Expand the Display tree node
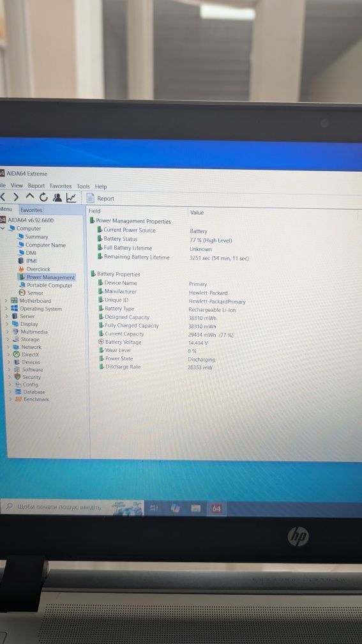 7,324
